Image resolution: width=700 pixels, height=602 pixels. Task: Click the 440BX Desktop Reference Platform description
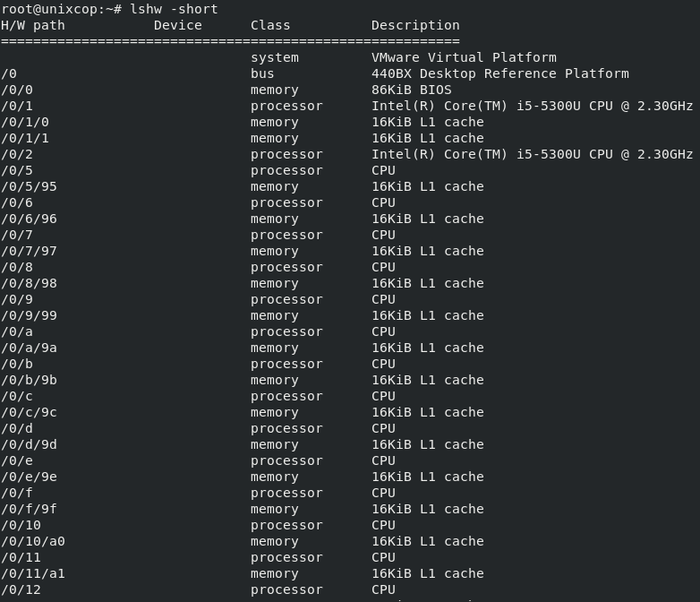[x=500, y=73]
